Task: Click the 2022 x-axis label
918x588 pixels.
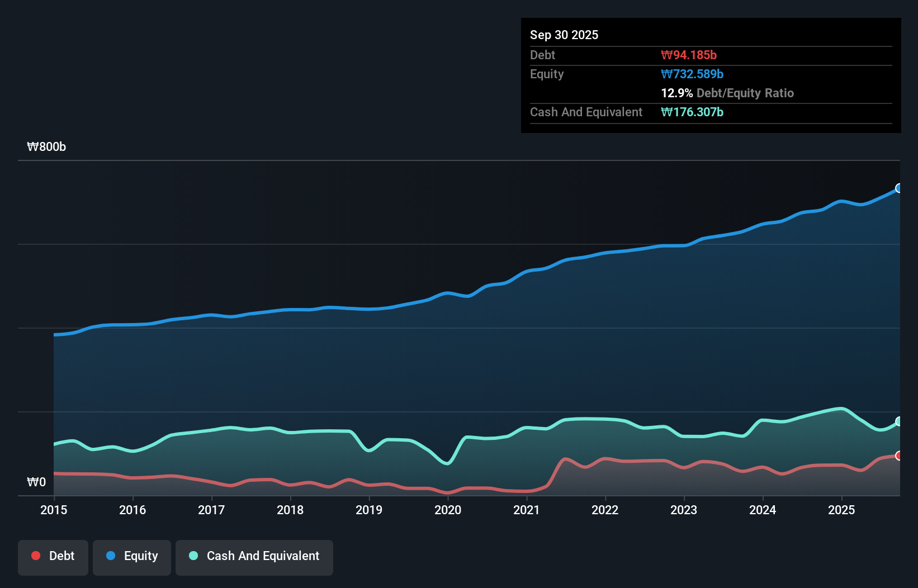Action: 605,510
